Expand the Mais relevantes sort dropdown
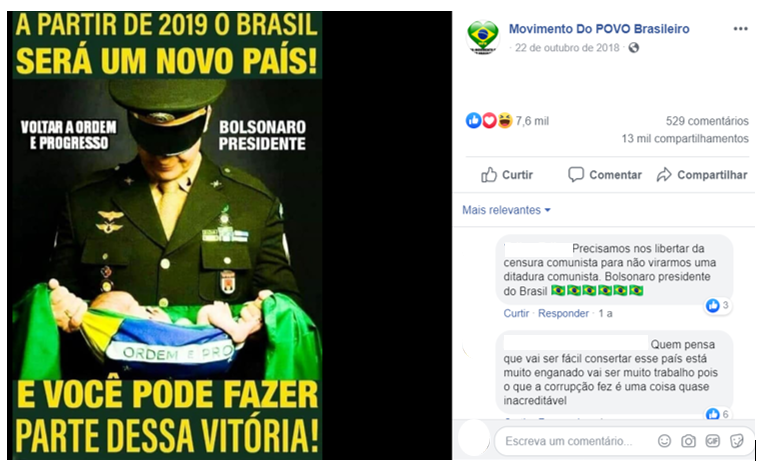Image resolution: width=759 pixels, height=463 pixels. point(506,210)
